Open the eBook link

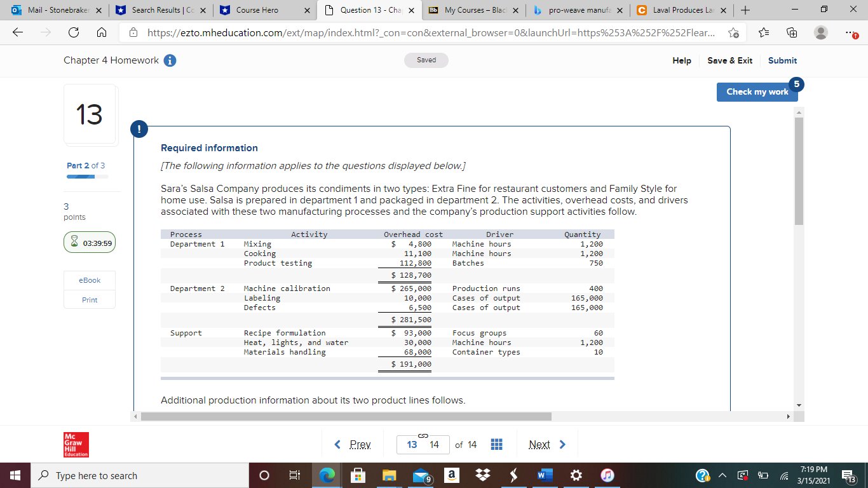pyautogui.click(x=89, y=280)
